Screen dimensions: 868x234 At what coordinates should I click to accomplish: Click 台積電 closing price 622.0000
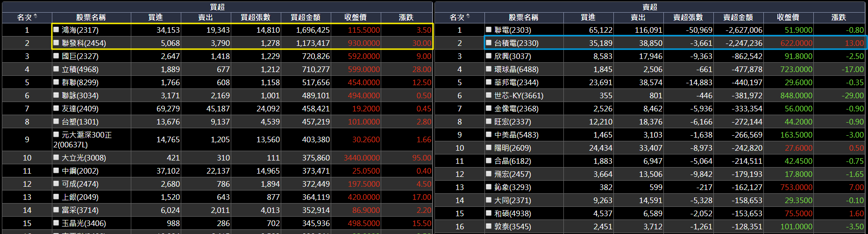(797, 43)
